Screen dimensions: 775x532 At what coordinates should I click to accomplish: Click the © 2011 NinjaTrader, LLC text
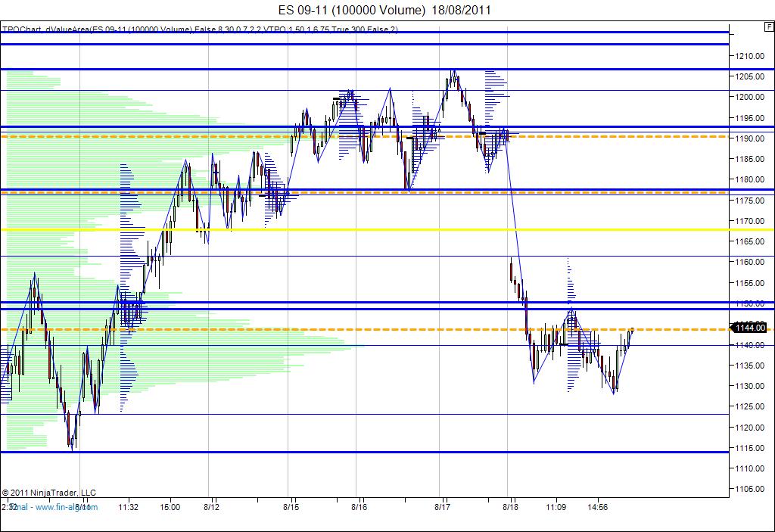coord(49,493)
